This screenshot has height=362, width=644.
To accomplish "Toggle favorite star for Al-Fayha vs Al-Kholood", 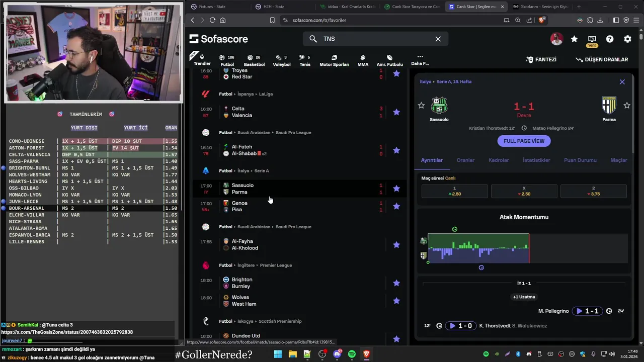I will pyautogui.click(x=396, y=245).
